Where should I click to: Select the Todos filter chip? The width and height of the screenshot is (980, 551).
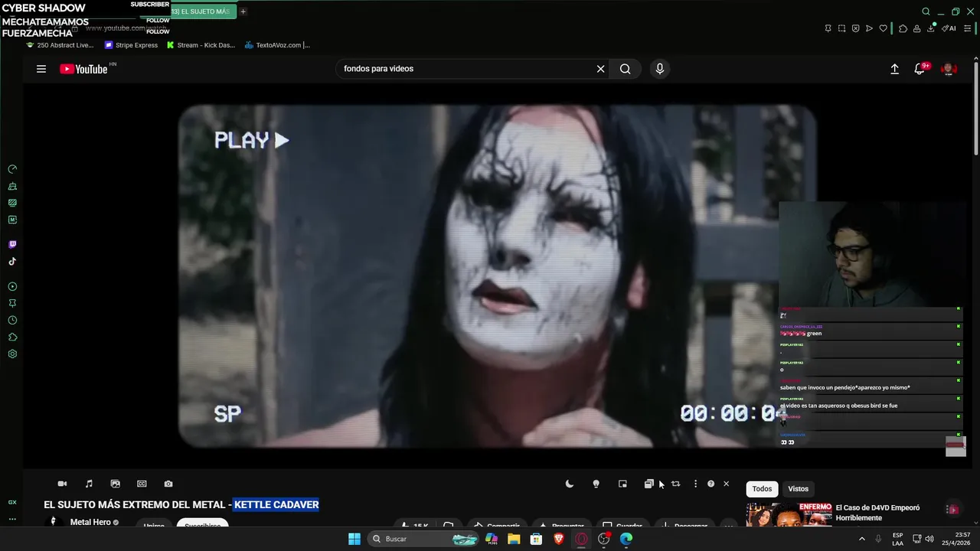(x=762, y=489)
